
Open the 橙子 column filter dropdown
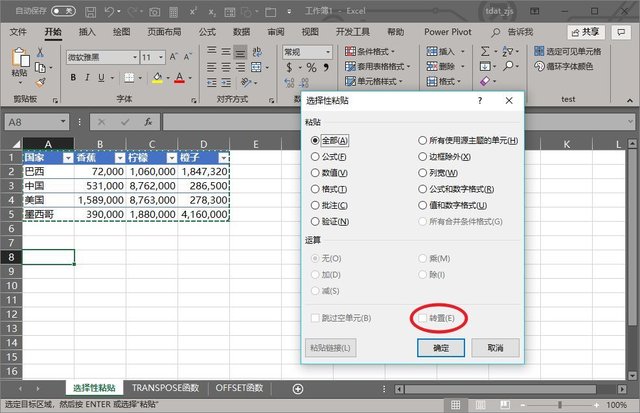coord(222,157)
